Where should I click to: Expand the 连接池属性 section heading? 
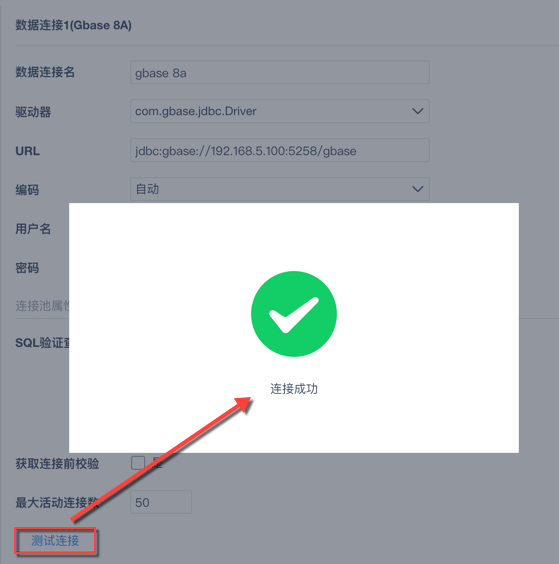(42, 306)
